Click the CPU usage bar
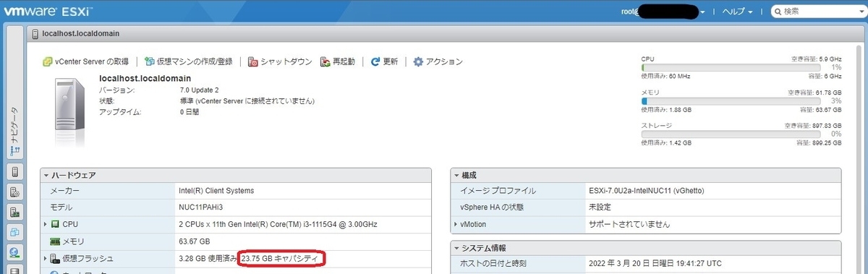 click(x=730, y=67)
